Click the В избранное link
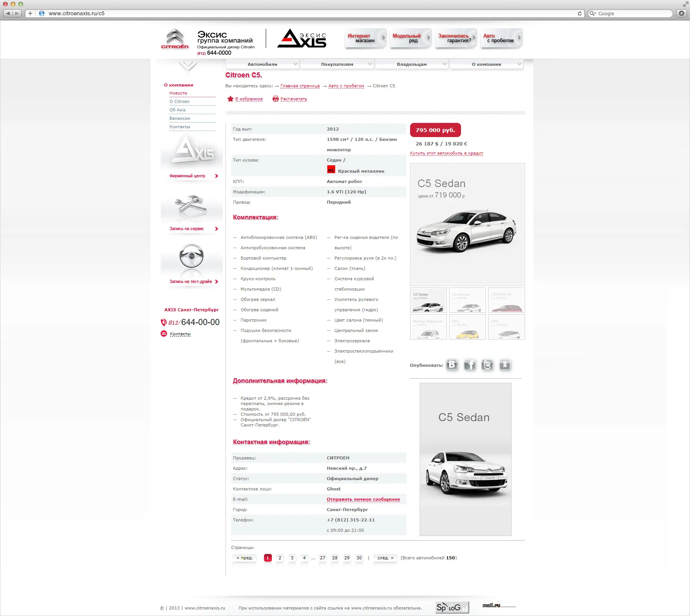This screenshot has height=616, width=690. [249, 99]
